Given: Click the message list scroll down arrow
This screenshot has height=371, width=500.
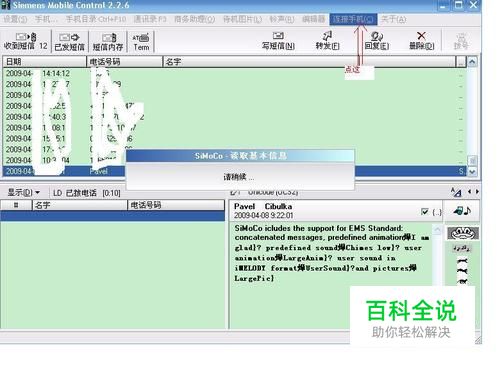Looking at the screenshot, I should pyautogui.click(x=472, y=172).
